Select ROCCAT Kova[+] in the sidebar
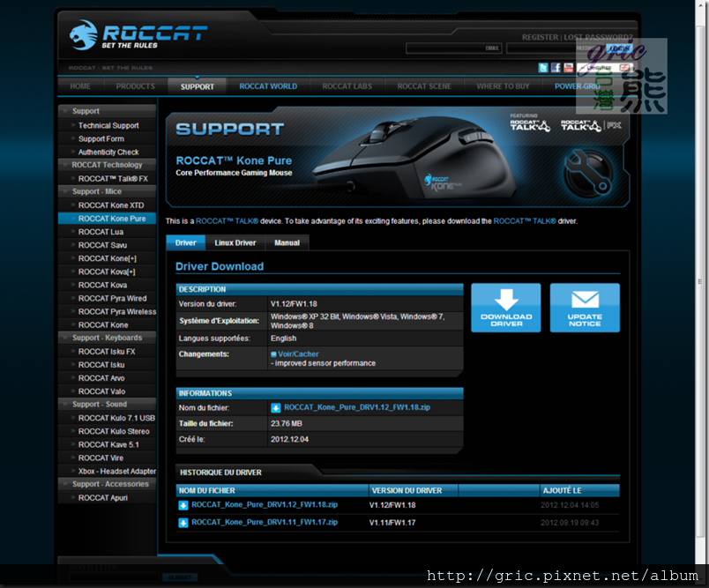Image resolution: width=709 pixels, height=588 pixels. pos(107,272)
